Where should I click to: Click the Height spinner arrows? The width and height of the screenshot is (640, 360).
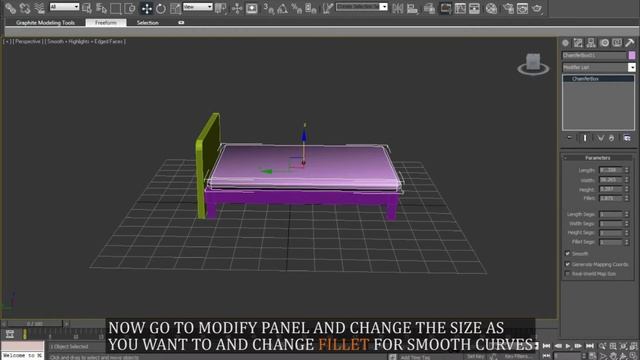627,189
